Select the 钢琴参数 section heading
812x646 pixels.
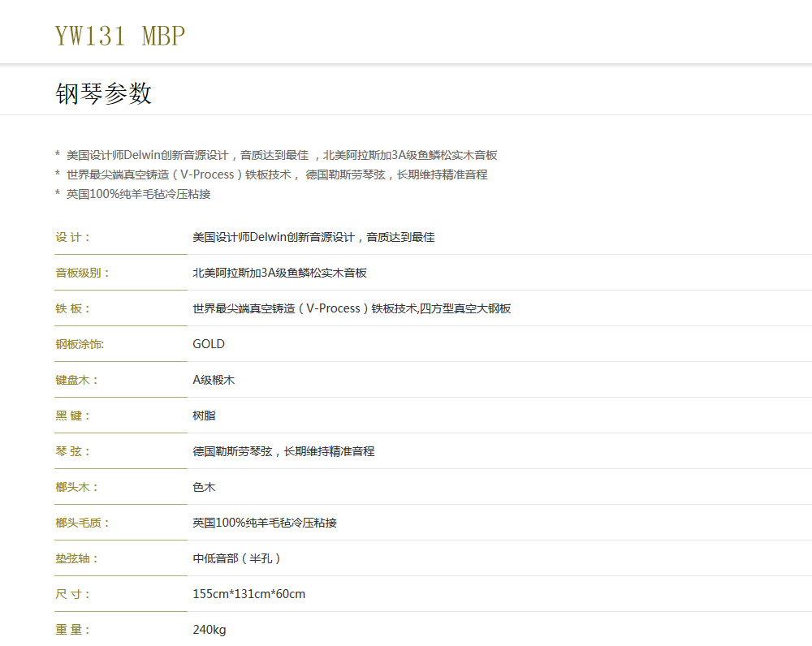104,93
